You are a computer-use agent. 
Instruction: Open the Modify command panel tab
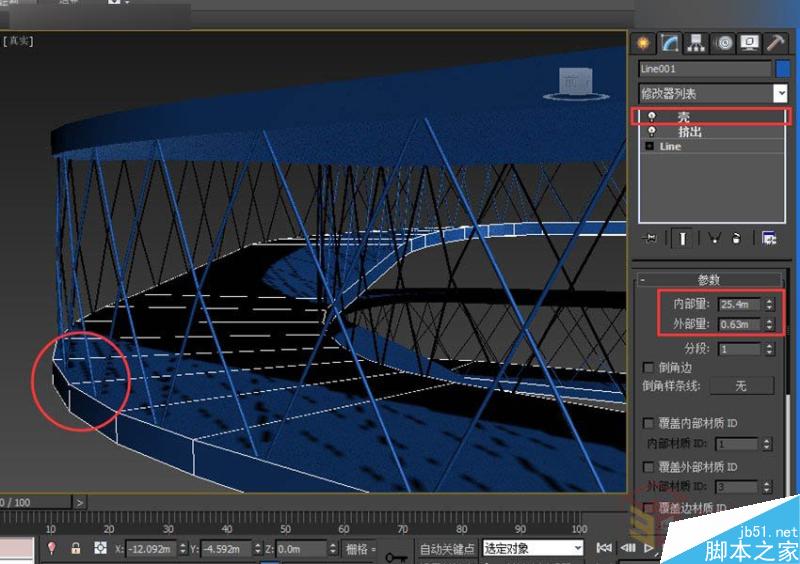[670, 43]
